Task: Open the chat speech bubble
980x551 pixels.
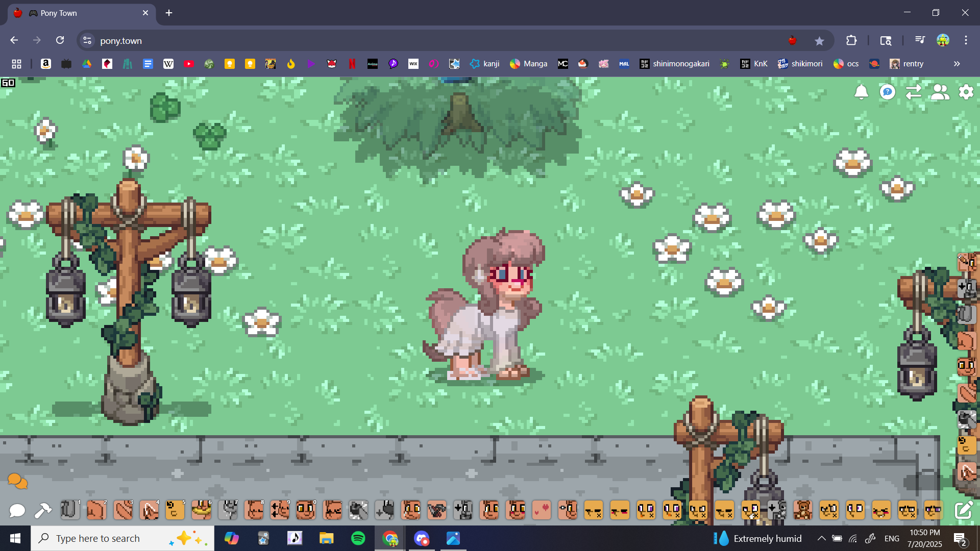Action: pos(17,510)
